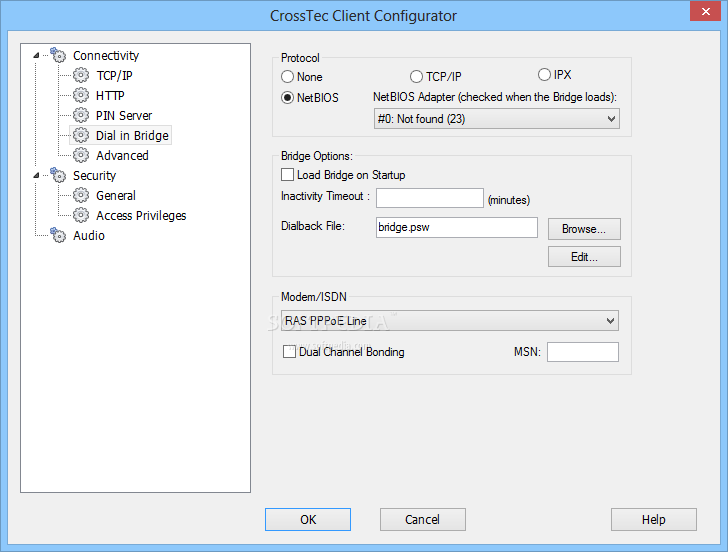Viewport: 728px width, 552px height.
Task: Open the NetBIOS Adapter dropdown
Action: coord(497,119)
